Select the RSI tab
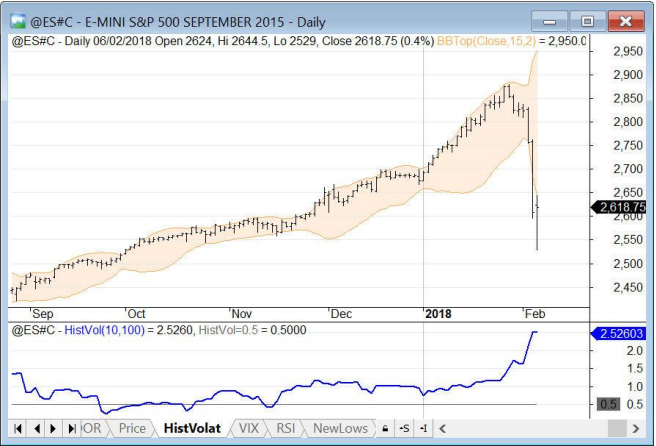Viewport: 656px width, 446px height. coord(287,428)
